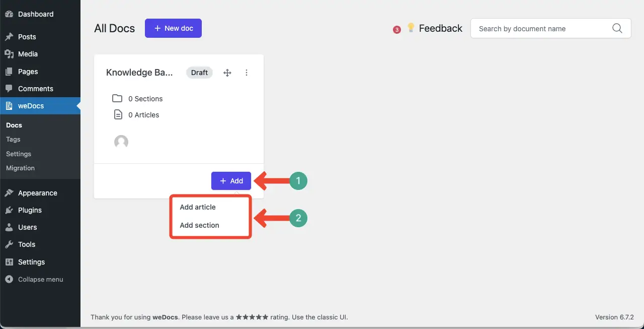Click the magnifying glass search icon
644x329 pixels.
pyautogui.click(x=617, y=29)
